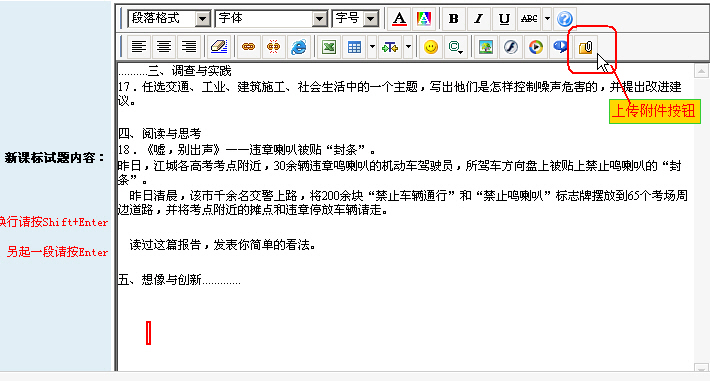Open the 字号 font size dropdown
This screenshot has width=710, height=381.
pyautogui.click(x=355, y=19)
